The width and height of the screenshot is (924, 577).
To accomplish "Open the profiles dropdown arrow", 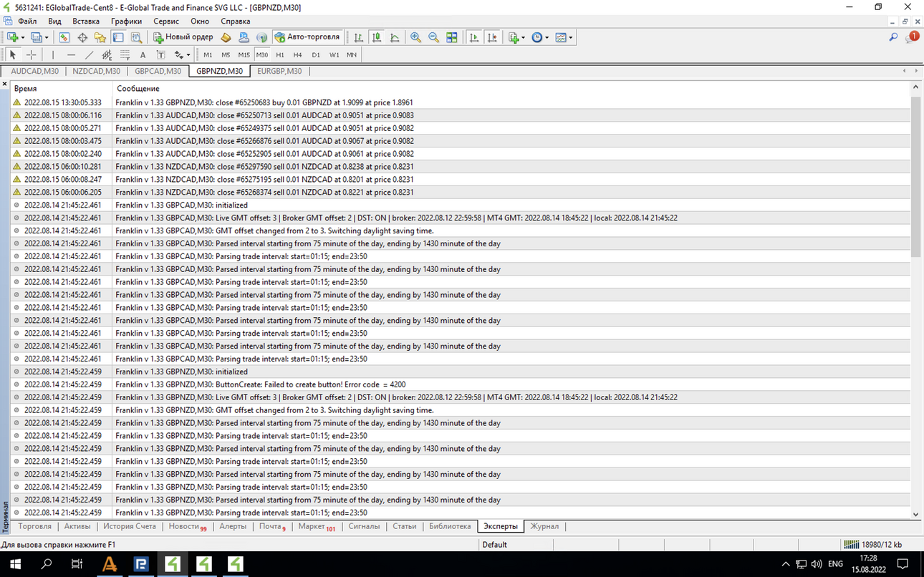I will click(x=47, y=37).
